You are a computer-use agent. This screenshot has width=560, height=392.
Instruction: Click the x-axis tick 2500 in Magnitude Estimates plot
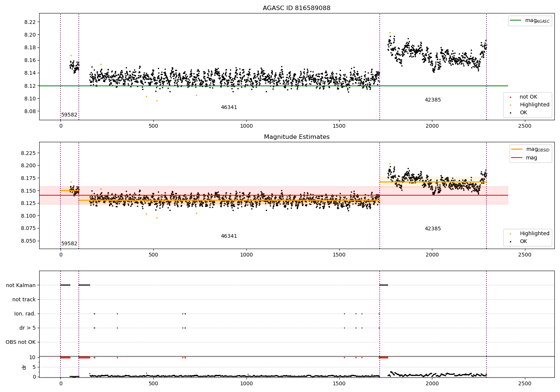525,255
